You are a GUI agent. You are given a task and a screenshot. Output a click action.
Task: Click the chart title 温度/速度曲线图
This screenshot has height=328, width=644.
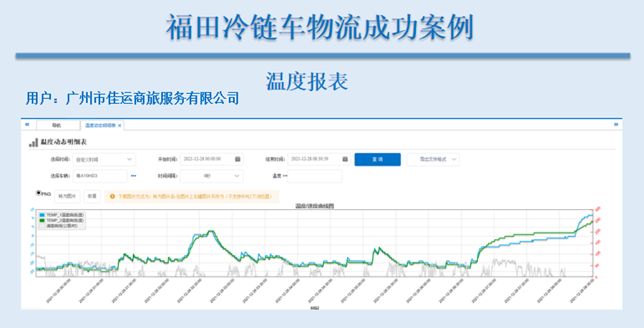[315, 206]
